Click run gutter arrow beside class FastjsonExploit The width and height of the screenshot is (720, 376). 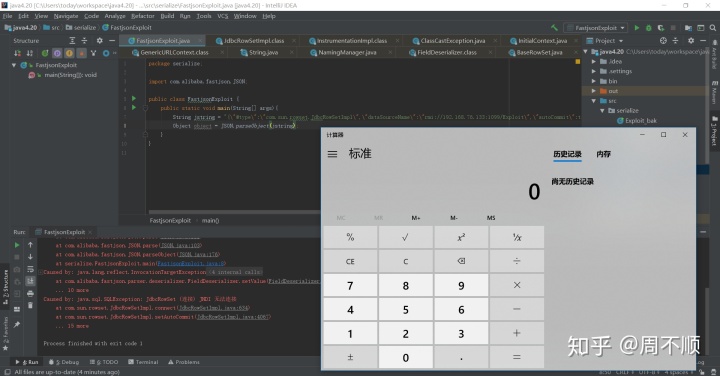(134, 98)
